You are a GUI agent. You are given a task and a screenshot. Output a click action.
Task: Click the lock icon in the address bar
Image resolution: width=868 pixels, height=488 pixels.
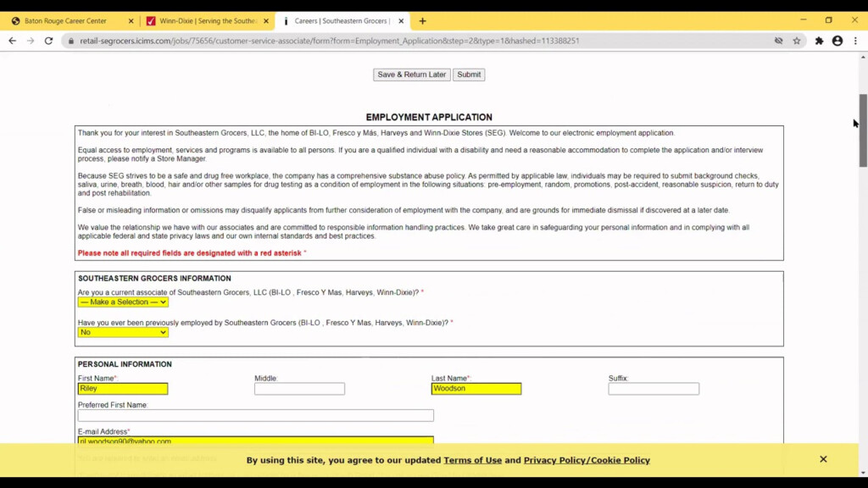pyautogui.click(x=71, y=41)
